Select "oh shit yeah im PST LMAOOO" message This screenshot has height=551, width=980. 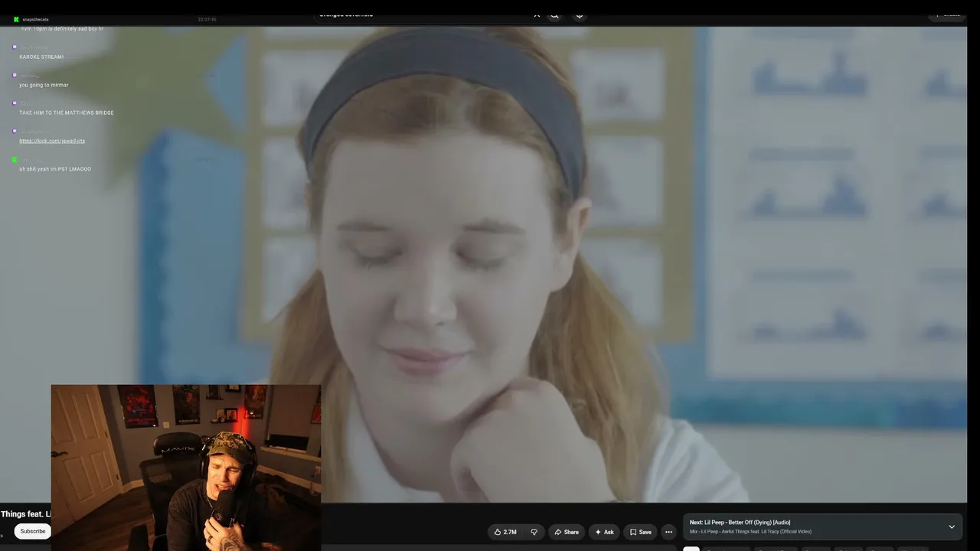[55, 169]
